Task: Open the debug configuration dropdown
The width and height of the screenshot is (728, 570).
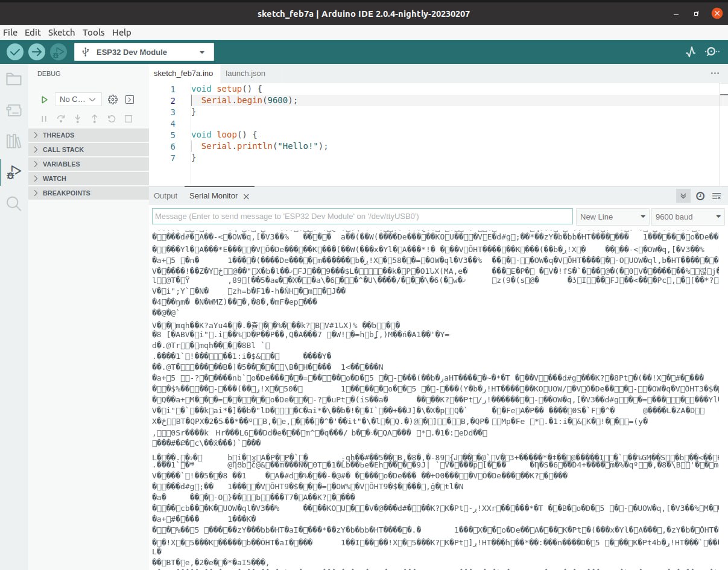Action: tap(78, 100)
